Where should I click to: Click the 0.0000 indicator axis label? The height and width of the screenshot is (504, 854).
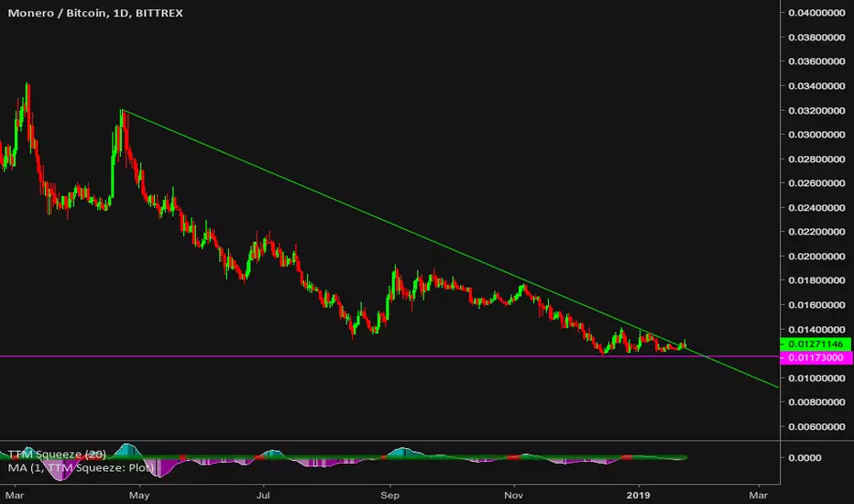[x=805, y=457]
